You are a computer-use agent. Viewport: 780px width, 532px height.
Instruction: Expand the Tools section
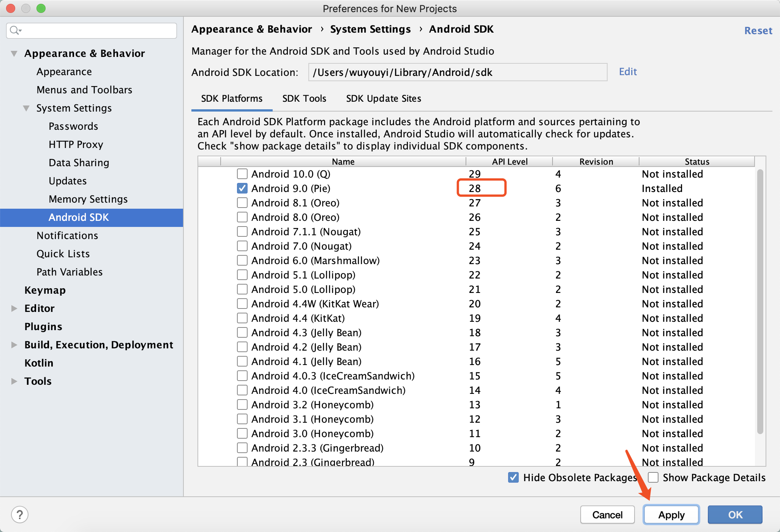click(14, 381)
